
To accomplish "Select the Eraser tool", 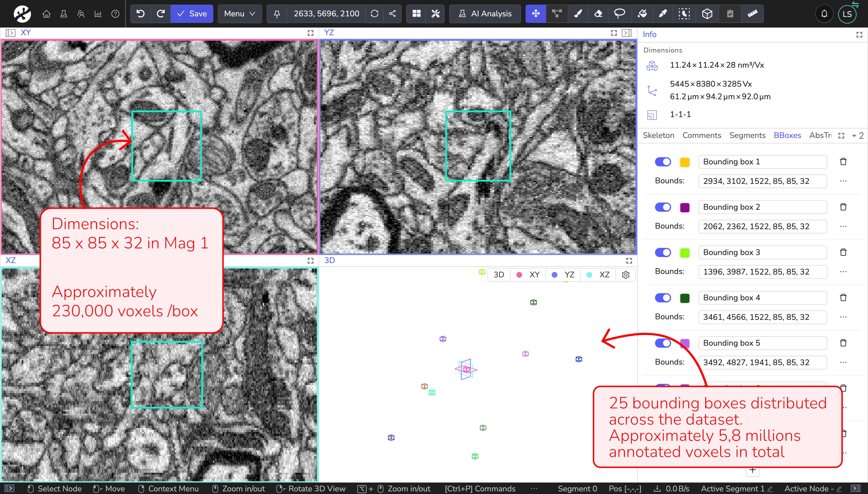I will coord(598,13).
